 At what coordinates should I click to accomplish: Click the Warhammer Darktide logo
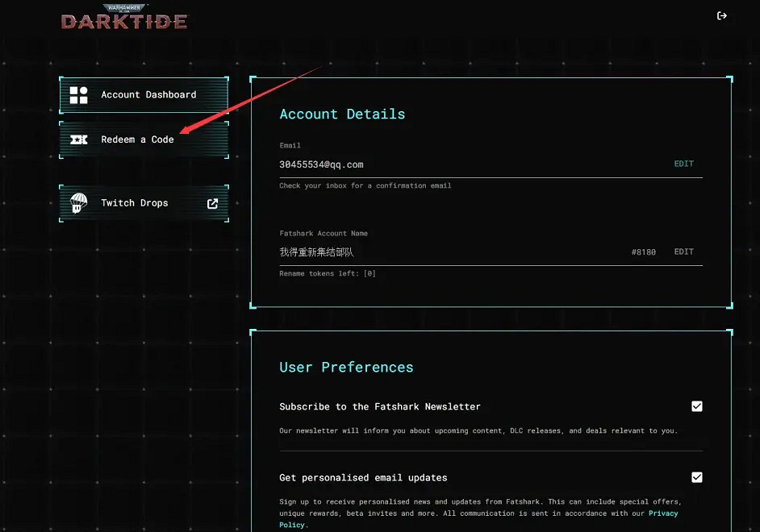(124, 18)
